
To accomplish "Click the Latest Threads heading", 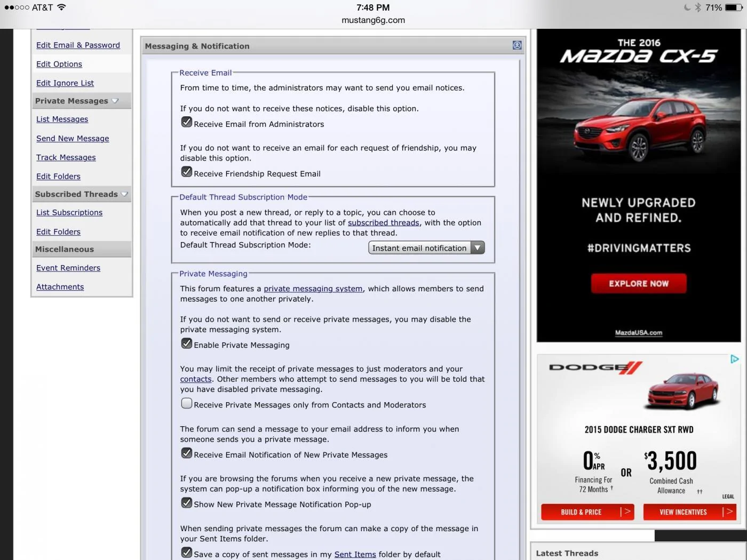I will click(567, 554).
